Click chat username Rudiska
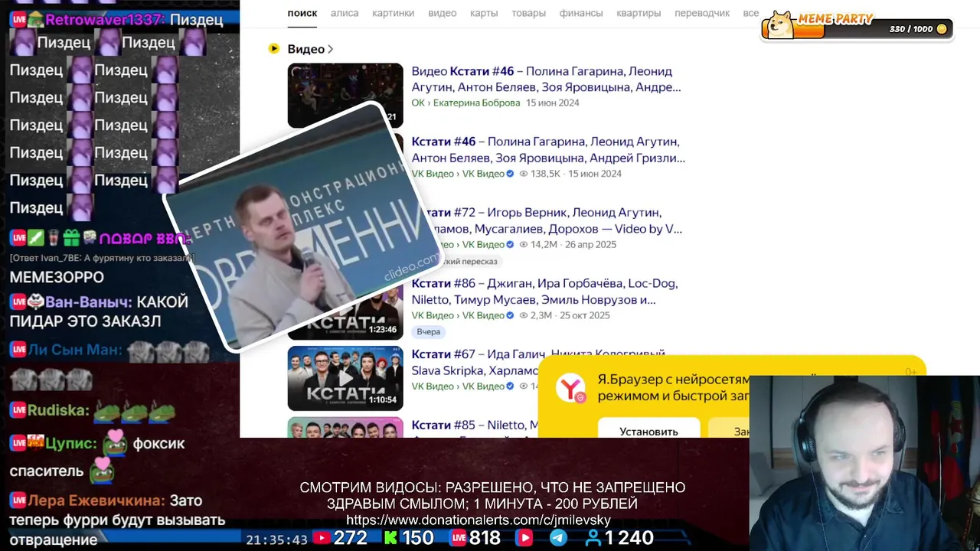Viewport: 980px width, 551px height. click(x=58, y=410)
